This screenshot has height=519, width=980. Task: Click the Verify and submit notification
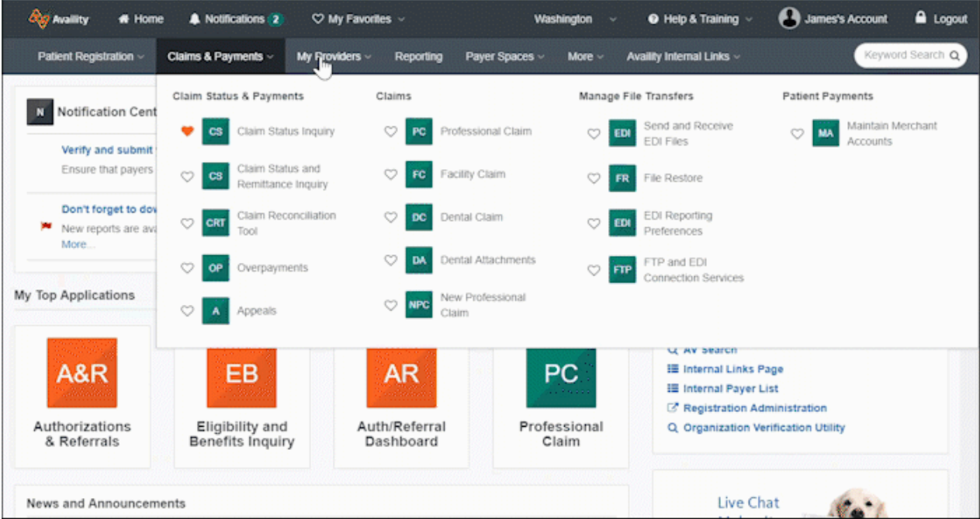coord(109,151)
